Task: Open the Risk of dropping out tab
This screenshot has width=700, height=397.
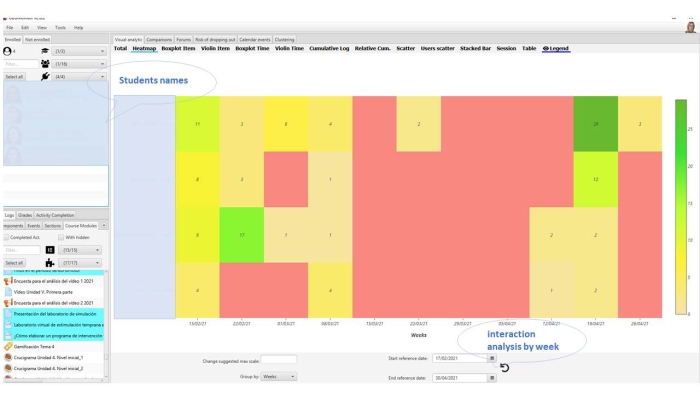Action: (215, 39)
